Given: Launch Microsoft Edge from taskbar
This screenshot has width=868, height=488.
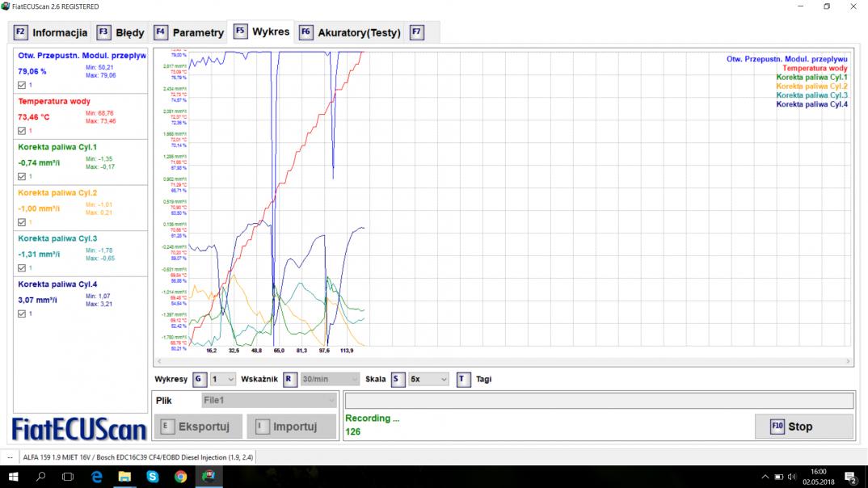Looking at the screenshot, I should click(x=96, y=477).
